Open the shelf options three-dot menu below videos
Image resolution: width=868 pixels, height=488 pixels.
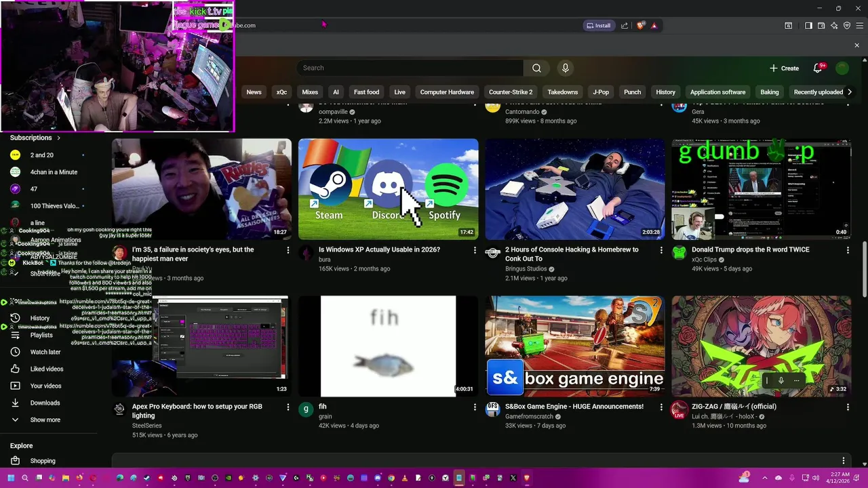pos(844,461)
